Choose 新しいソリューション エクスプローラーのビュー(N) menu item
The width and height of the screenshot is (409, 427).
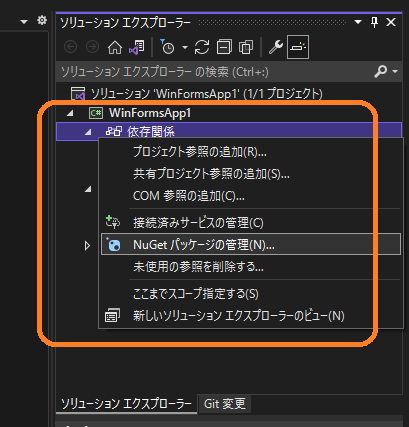(x=251, y=316)
